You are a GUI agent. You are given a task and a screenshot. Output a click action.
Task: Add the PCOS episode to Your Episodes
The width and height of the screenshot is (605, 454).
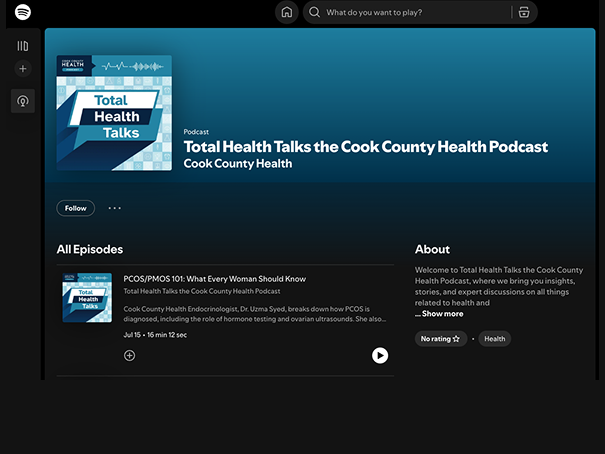(130, 356)
